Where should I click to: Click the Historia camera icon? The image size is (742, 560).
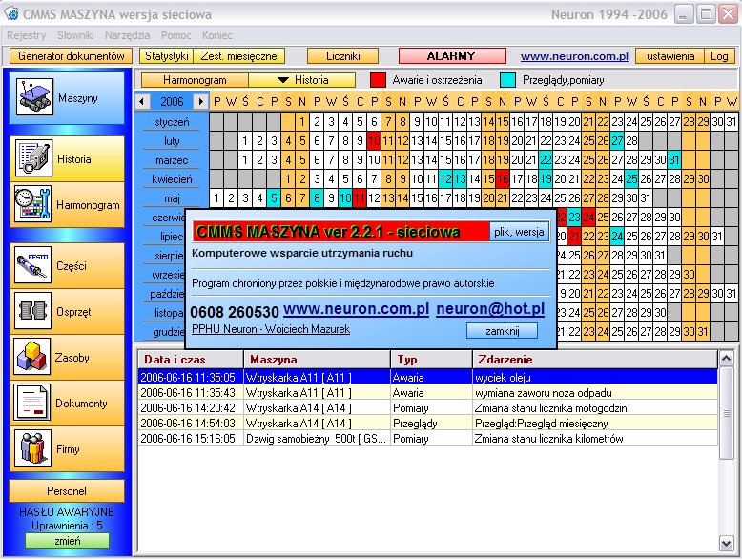[32, 158]
